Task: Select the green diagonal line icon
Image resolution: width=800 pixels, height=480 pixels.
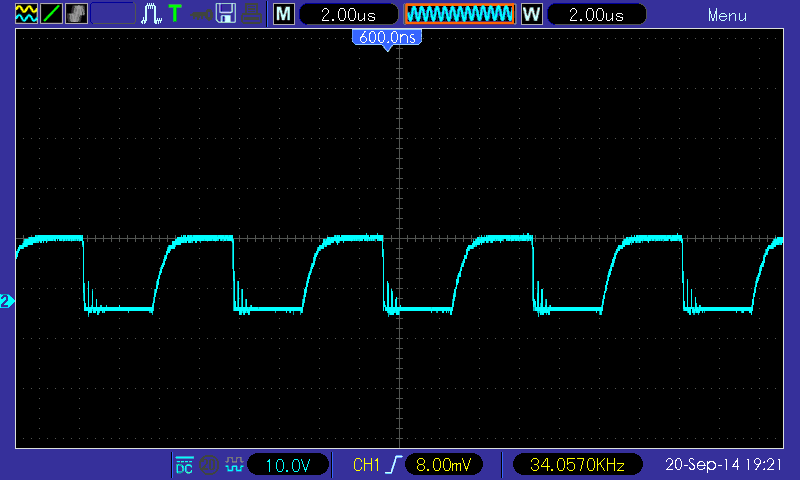Action: [x=51, y=14]
